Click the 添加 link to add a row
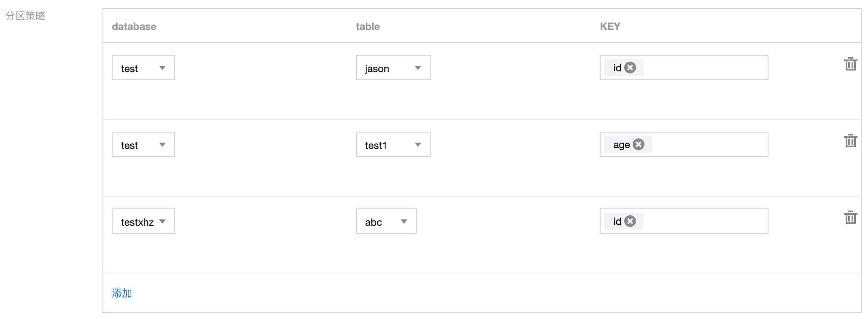Screen dimensions: 868x319 click(122, 293)
